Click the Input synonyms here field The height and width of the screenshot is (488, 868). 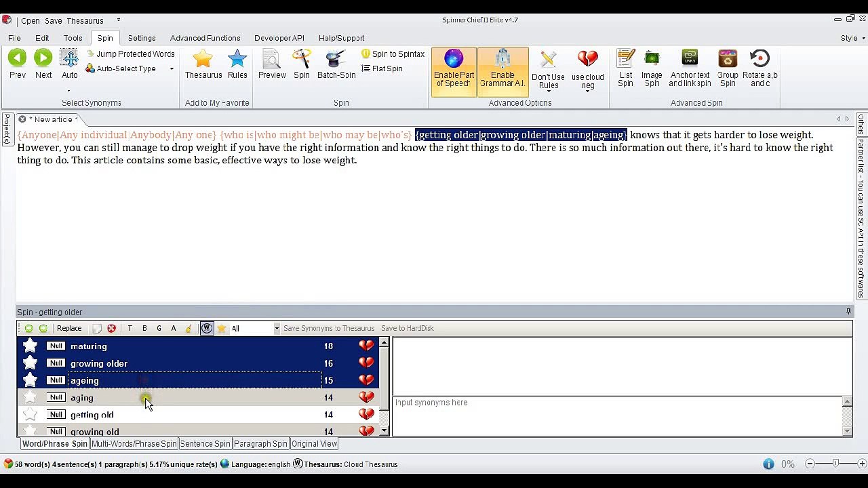tap(618, 415)
